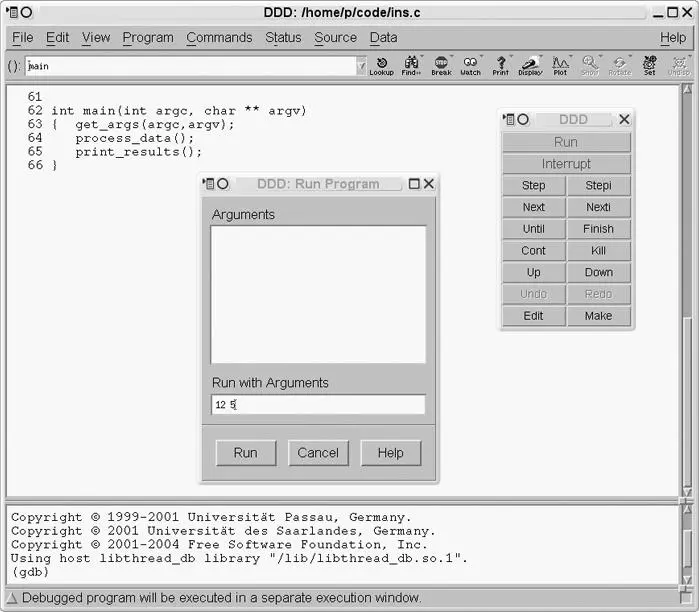Click the Display toolbar icon
Viewport: 699px width, 612px height.
[530, 66]
